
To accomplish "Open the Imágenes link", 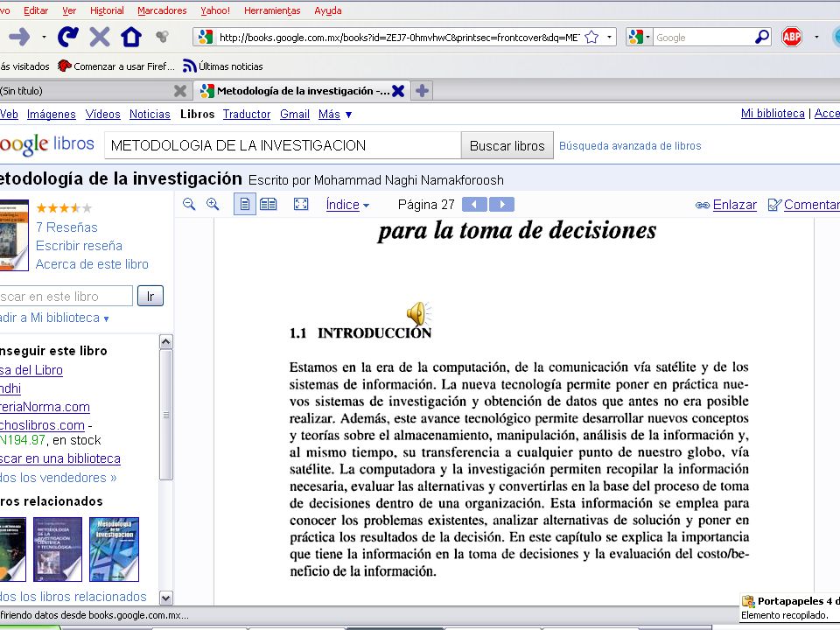I will [x=52, y=114].
